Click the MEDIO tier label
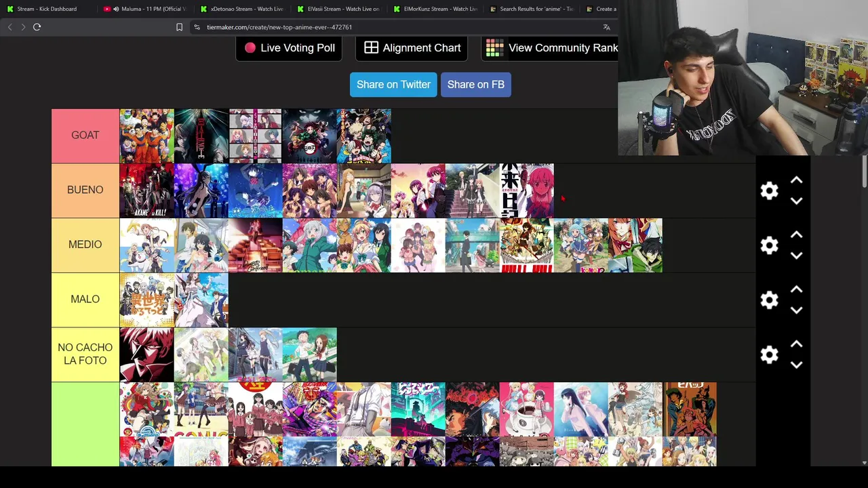868x488 pixels. tap(85, 245)
